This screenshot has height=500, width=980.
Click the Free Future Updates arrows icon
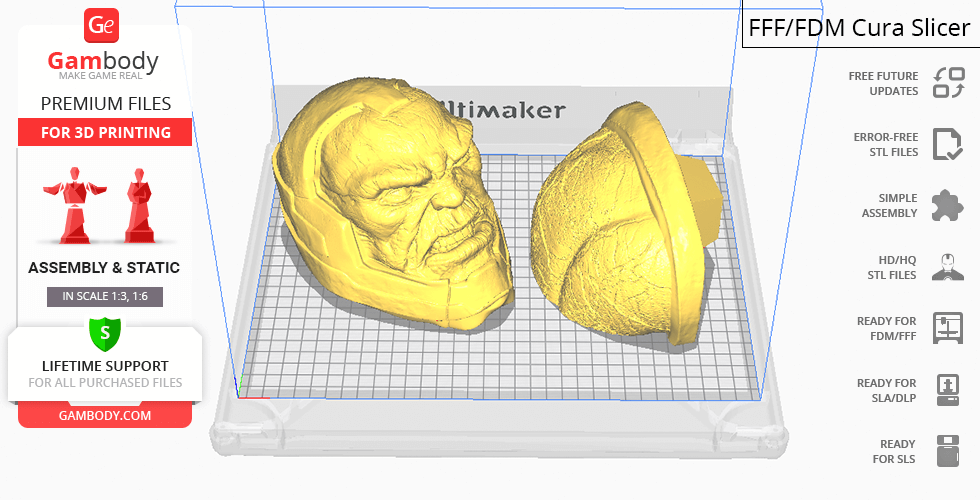948,83
